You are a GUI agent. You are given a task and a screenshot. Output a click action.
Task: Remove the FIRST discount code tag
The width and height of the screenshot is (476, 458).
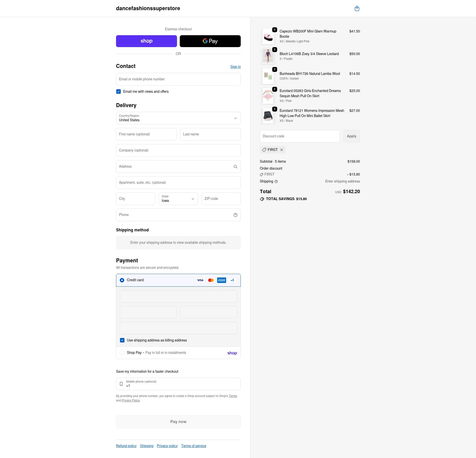click(x=282, y=150)
